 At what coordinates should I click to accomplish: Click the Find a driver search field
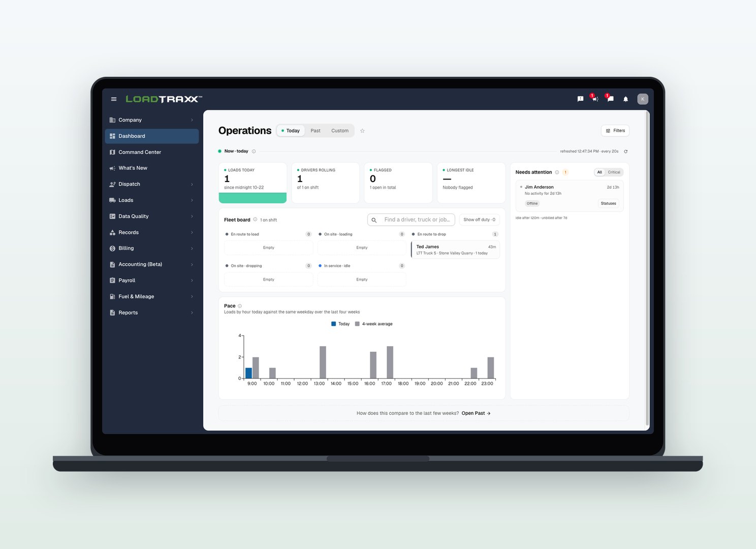[x=411, y=220]
